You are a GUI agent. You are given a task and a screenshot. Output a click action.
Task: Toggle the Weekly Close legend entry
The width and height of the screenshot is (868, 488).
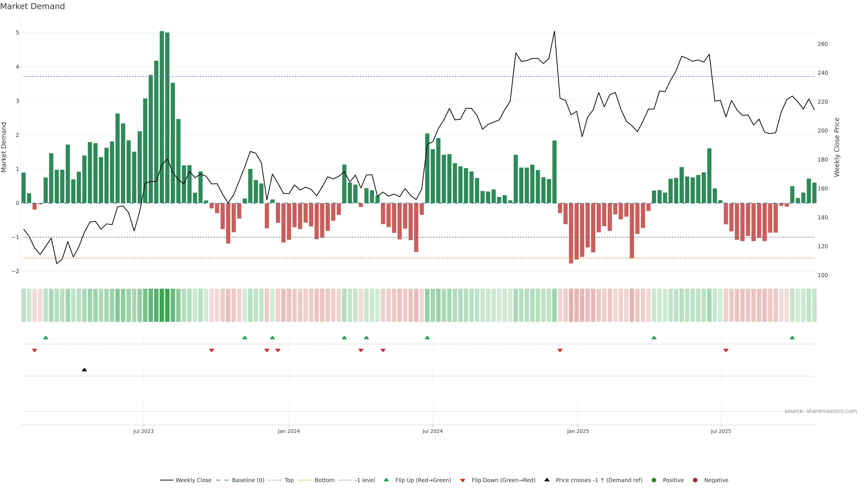[193, 480]
